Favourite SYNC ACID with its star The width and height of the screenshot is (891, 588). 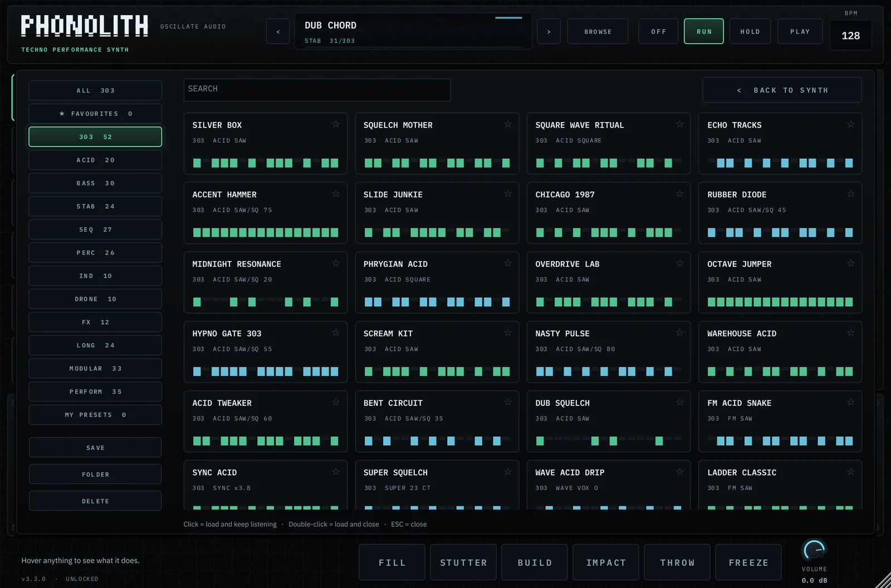[336, 472]
